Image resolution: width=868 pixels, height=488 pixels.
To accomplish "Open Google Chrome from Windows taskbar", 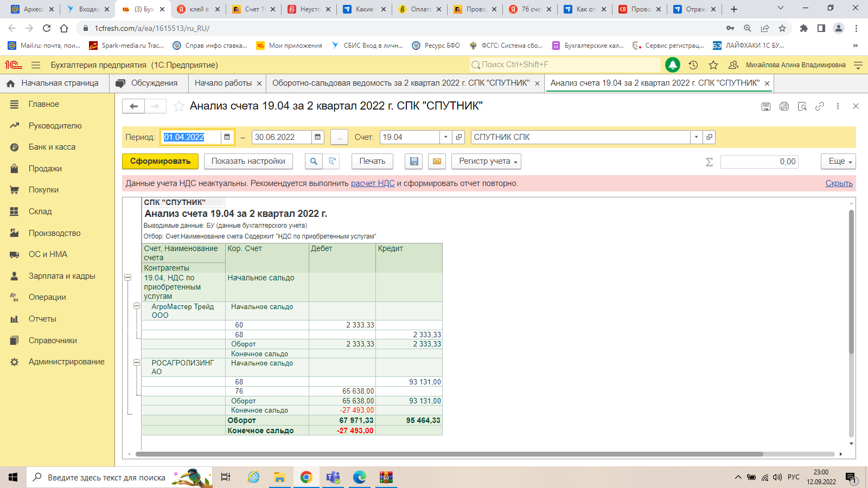I will coord(306,477).
